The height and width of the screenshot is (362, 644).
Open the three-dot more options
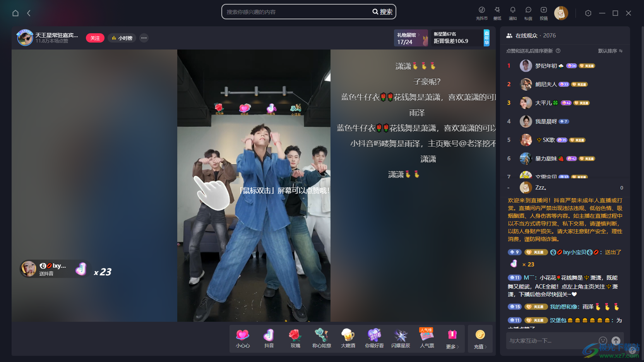144,38
